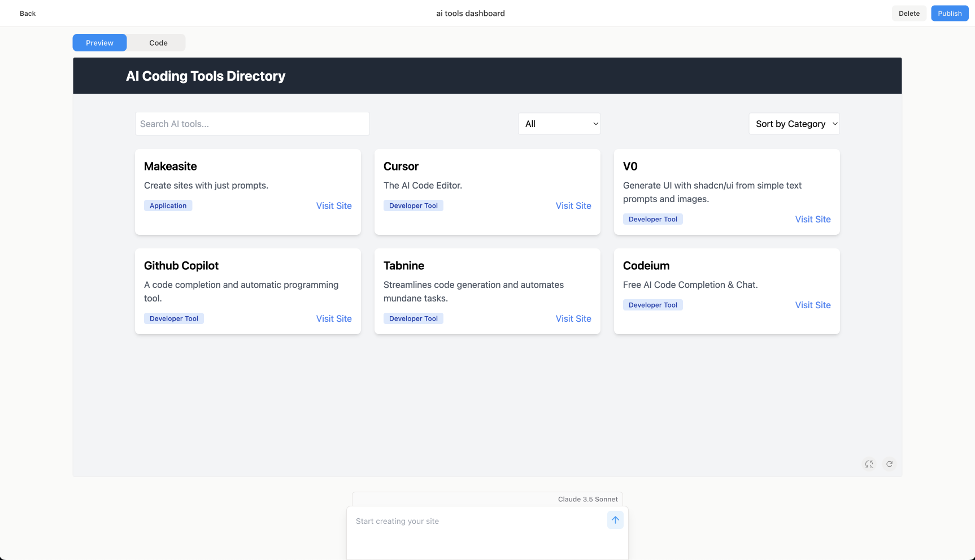Click the upward arrow send icon

point(615,520)
